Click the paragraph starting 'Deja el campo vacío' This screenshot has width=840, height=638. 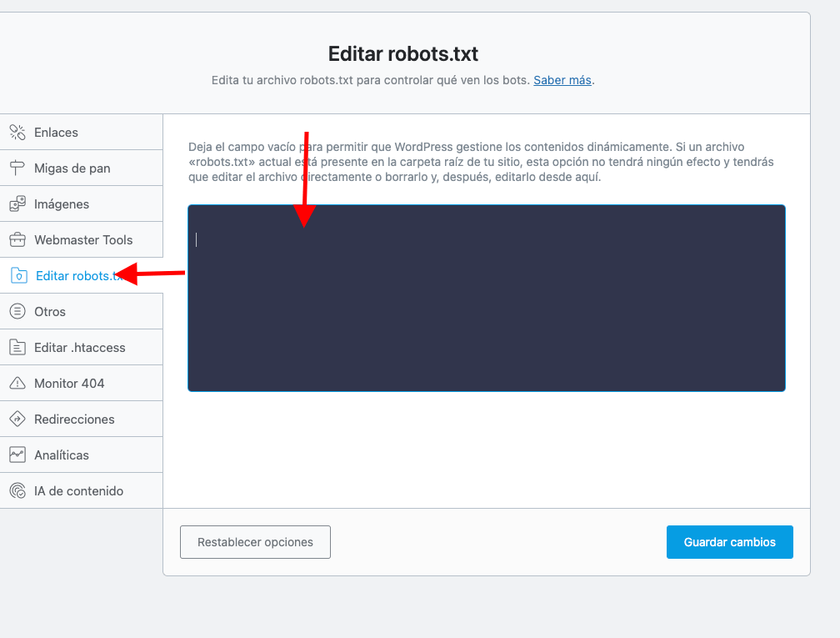[481, 162]
